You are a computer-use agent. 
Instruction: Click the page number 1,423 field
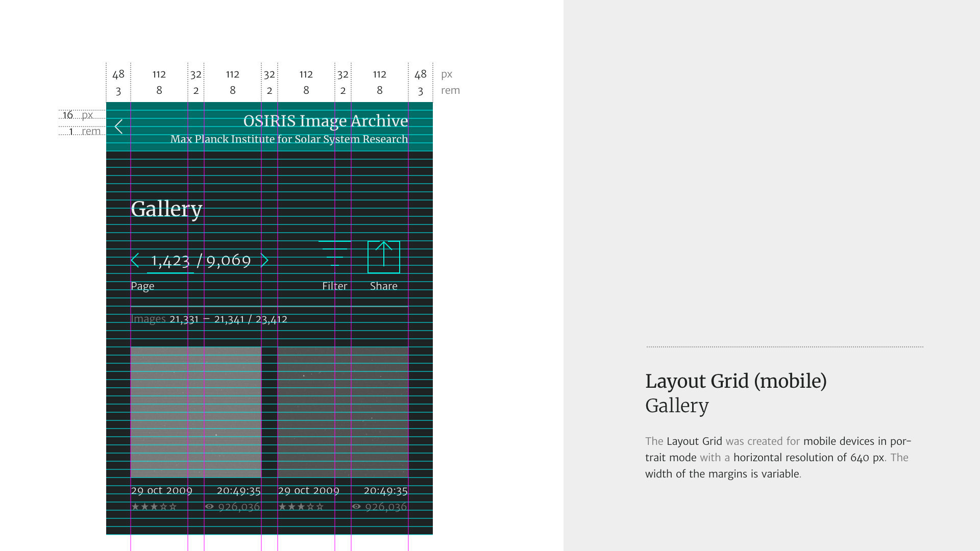click(170, 261)
